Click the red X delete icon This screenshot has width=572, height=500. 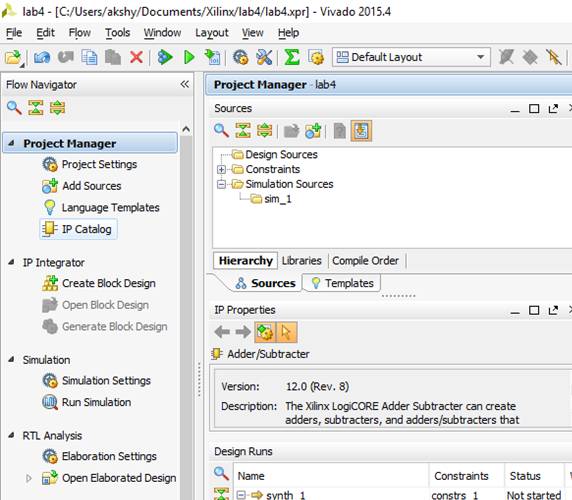coord(136,57)
